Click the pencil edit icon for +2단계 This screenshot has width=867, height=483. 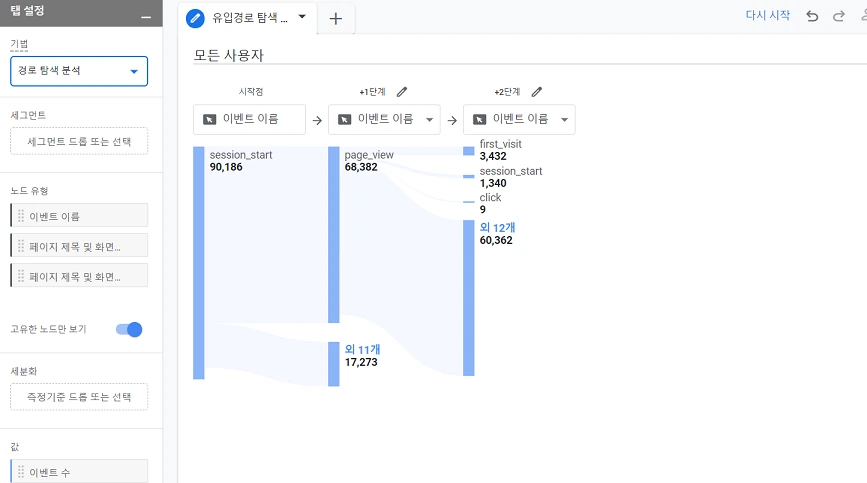point(537,92)
